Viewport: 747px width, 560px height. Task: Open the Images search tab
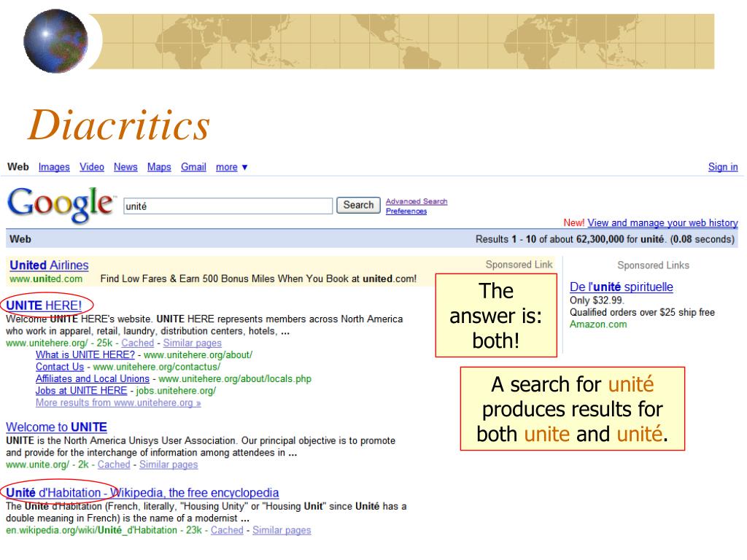pos(54,167)
